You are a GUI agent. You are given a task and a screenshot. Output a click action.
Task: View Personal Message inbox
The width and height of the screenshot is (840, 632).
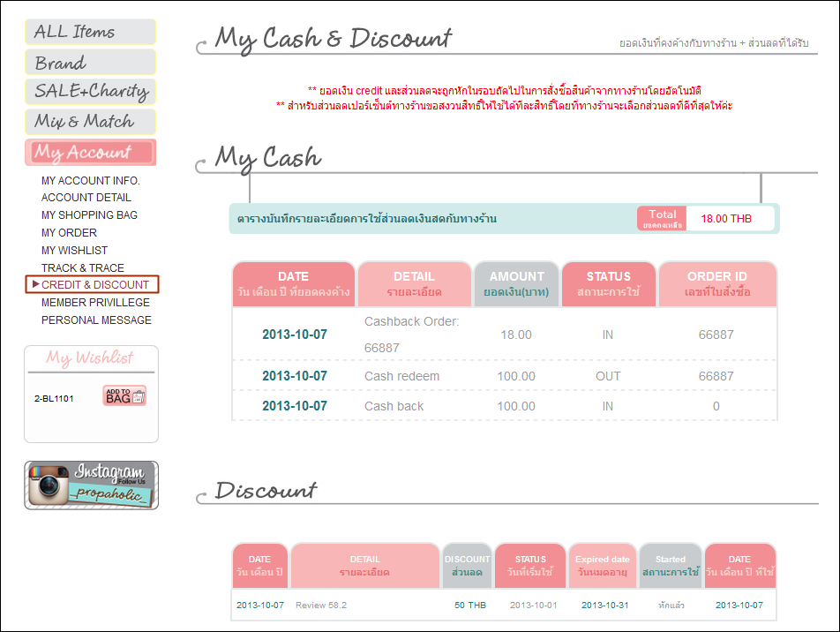tap(96, 320)
